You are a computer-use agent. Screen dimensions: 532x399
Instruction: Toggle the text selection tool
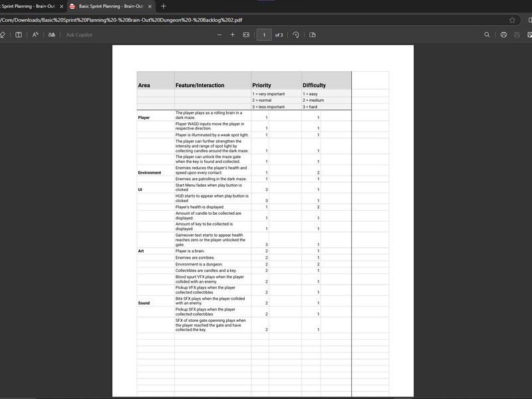tap(19, 35)
